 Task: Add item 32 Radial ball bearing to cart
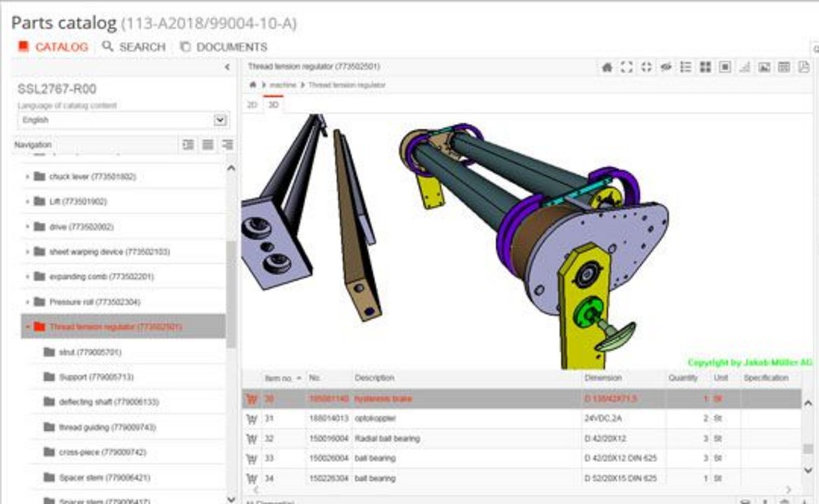click(x=251, y=439)
